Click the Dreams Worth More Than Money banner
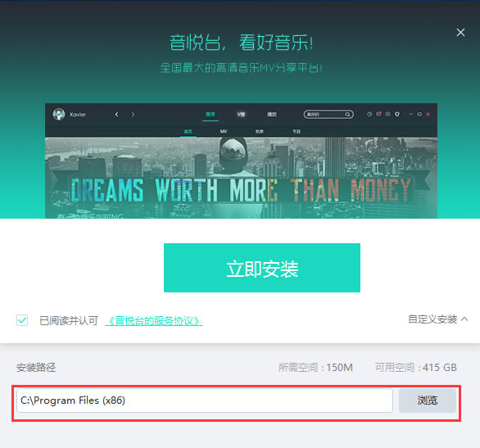Screen dimensions: 480x448 click(241, 190)
